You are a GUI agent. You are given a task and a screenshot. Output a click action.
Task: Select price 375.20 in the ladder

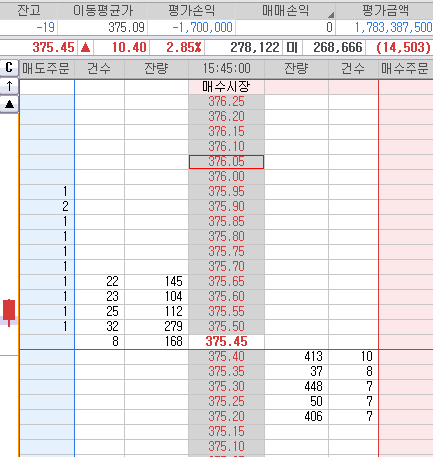(227, 417)
